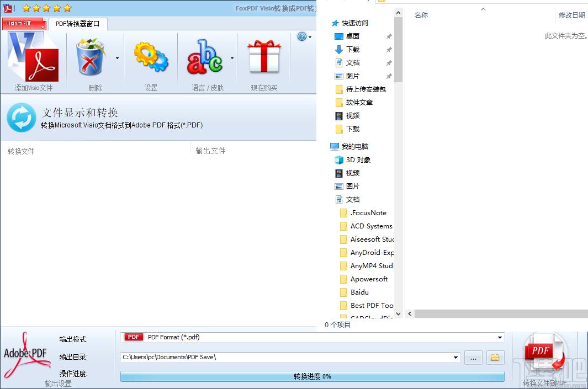Click the 转换进度 progress bar
The height and width of the screenshot is (389, 588).
click(x=312, y=376)
